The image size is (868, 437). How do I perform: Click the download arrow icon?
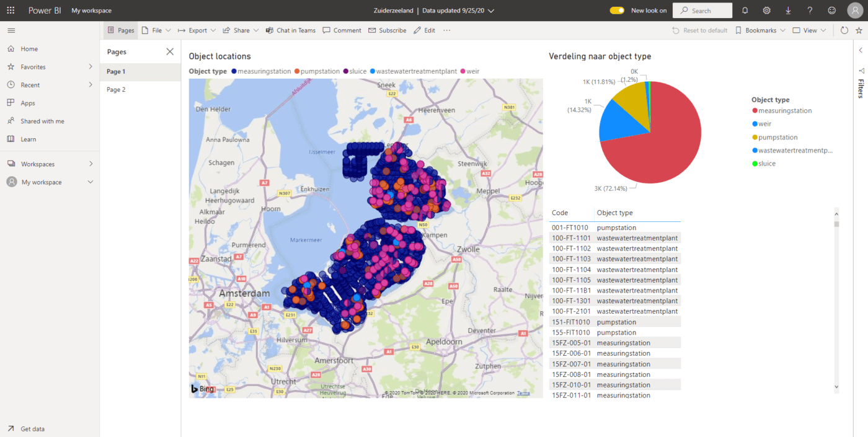[x=788, y=11]
